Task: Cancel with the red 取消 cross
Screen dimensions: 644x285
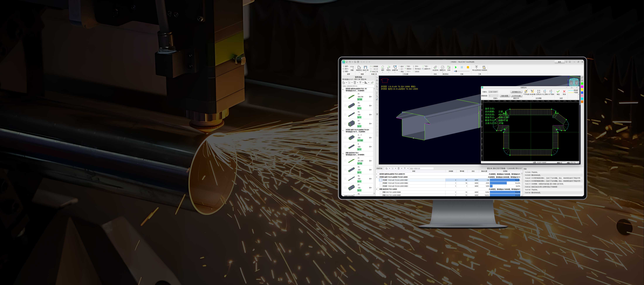Action: point(564,91)
